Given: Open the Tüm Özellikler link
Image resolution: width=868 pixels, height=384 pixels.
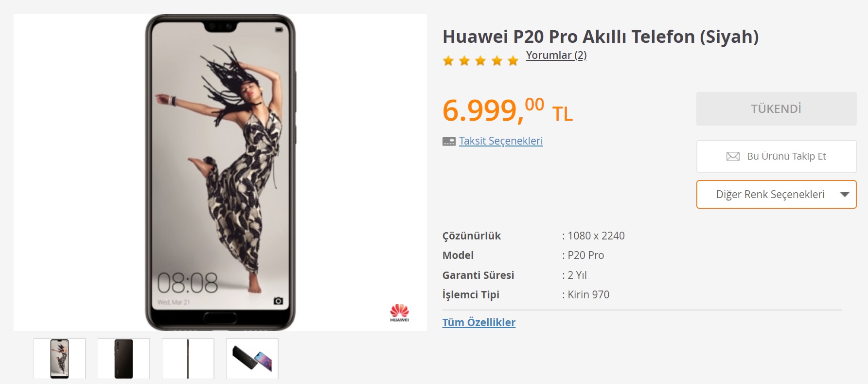Looking at the screenshot, I should pyautogui.click(x=479, y=322).
